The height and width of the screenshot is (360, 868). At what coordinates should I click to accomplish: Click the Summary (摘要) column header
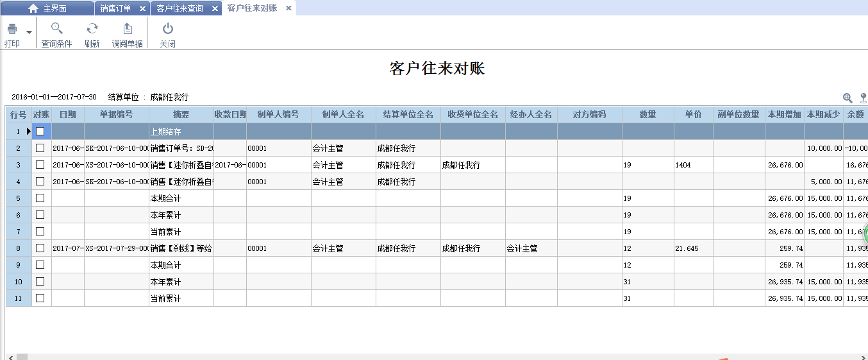click(x=181, y=115)
